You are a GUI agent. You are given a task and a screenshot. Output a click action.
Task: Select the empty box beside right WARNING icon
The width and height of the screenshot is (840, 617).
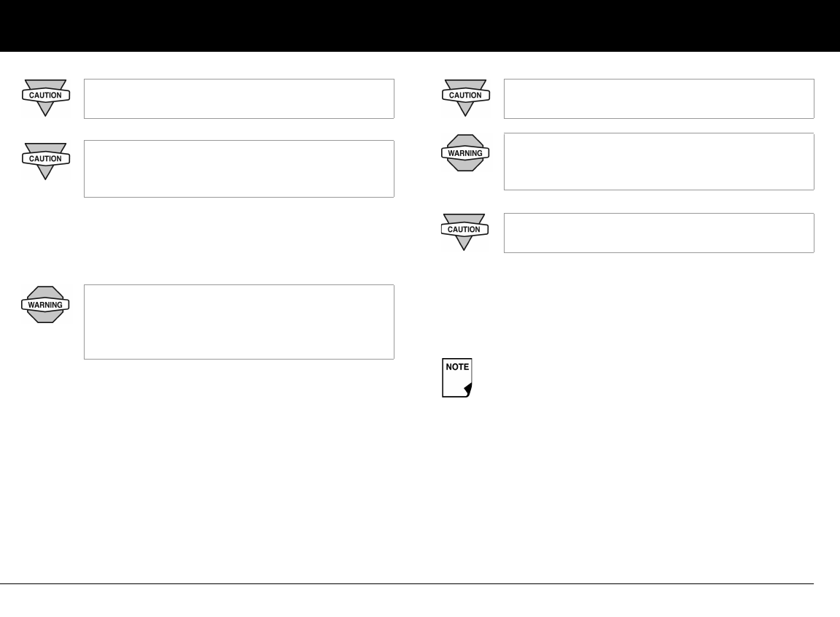[x=659, y=161]
